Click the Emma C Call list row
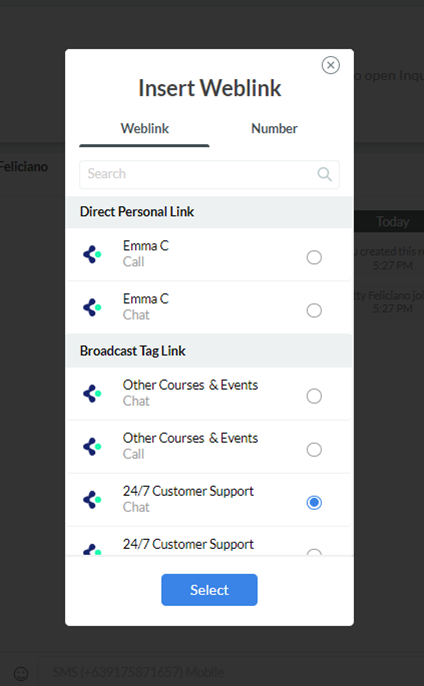Viewport: 424px width, 686px height. (x=209, y=254)
